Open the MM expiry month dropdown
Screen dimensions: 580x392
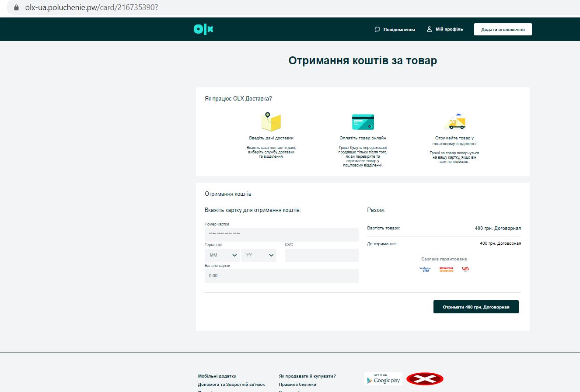222,255
